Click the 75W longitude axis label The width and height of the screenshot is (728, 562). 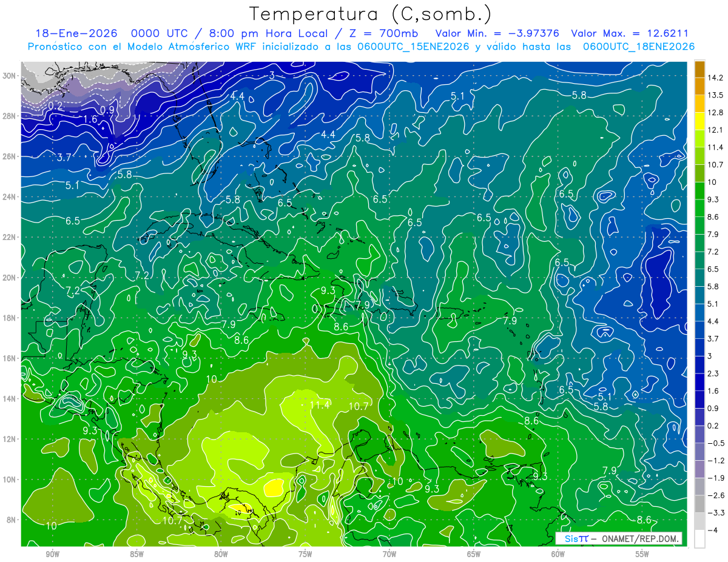(305, 554)
